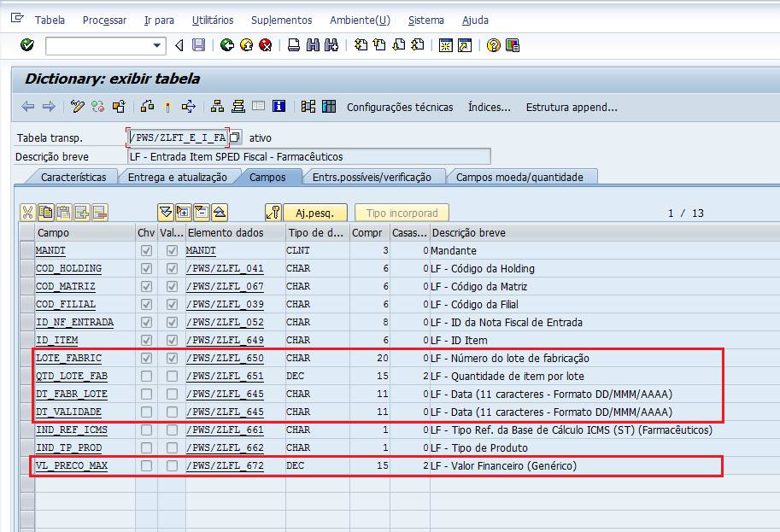Click the blue information icon
780x532 pixels.
click(279, 107)
